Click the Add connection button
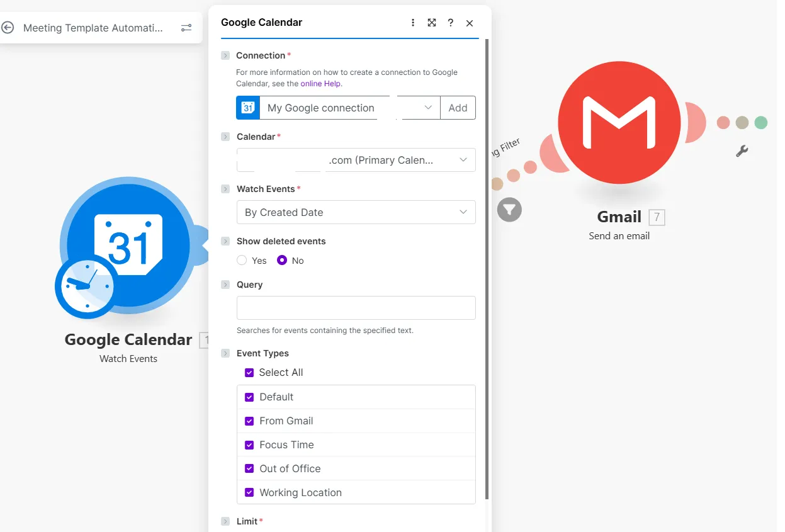This screenshot has height=532, width=785. [x=458, y=108]
